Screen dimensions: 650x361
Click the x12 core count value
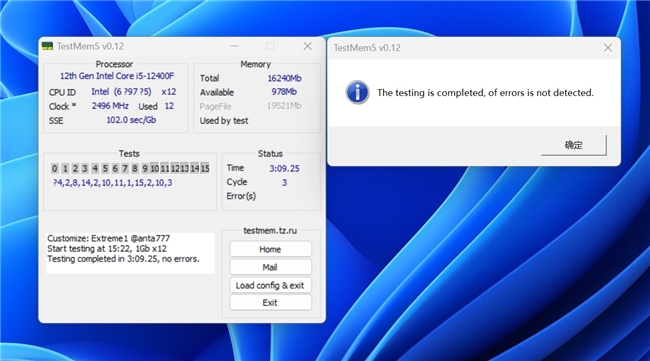[169, 92]
